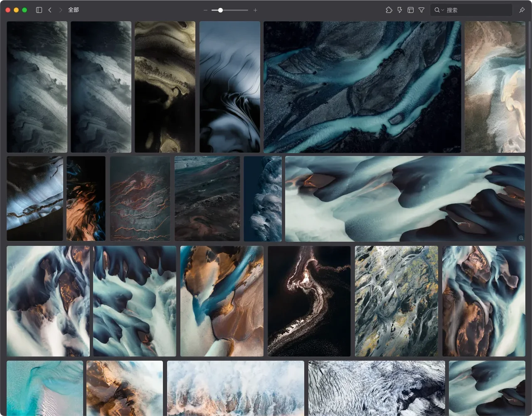
Task: Toggle the sidebar panel visibility
Action: (39, 10)
